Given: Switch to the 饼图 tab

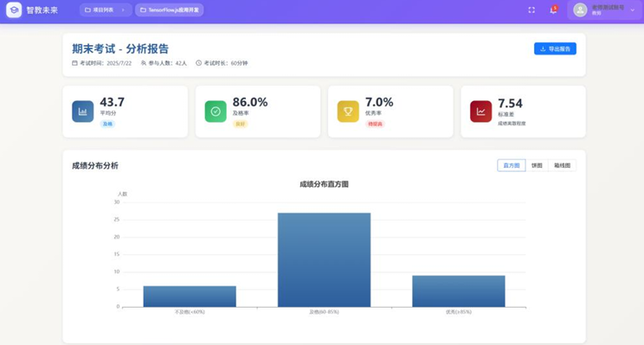Looking at the screenshot, I should [537, 165].
